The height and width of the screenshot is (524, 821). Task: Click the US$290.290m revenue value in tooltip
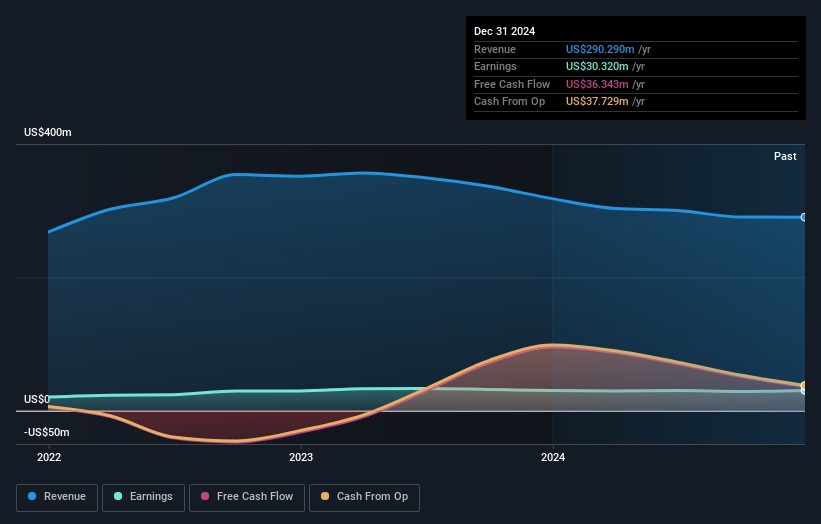point(600,49)
